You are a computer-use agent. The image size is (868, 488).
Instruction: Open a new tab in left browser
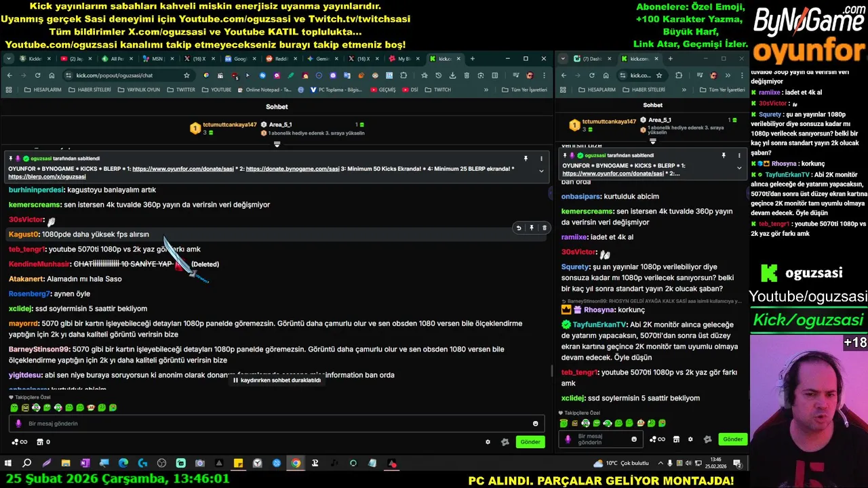point(472,59)
